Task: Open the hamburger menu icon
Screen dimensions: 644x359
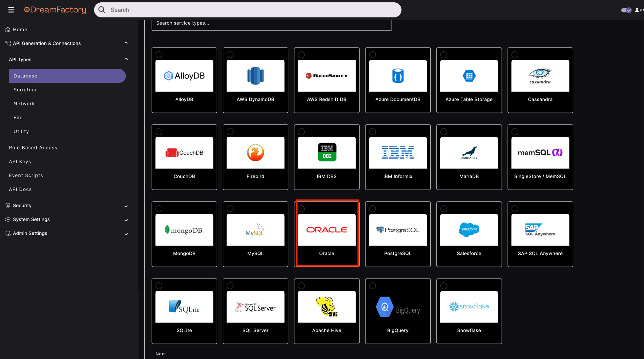Action: [11, 10]
